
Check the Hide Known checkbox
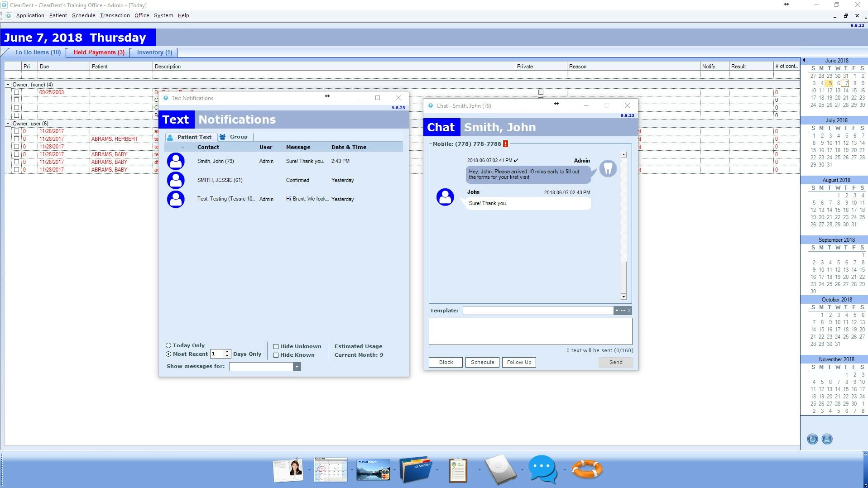(x=276, y=355)
